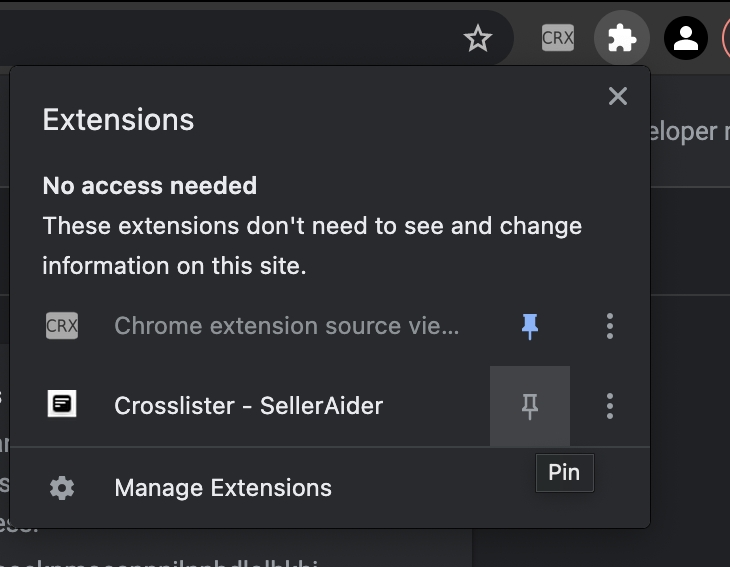Click the CRX icon in the extensions list

click(62, 326)
